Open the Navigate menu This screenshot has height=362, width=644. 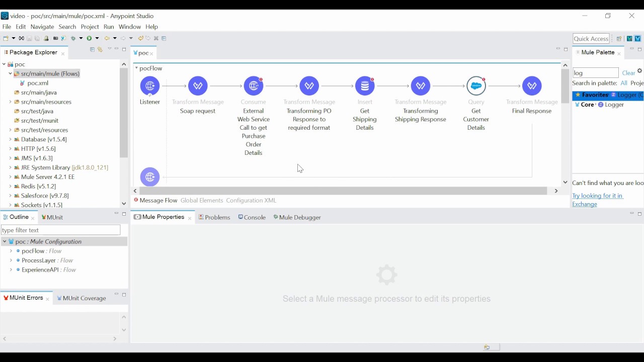tap(42, 27)
